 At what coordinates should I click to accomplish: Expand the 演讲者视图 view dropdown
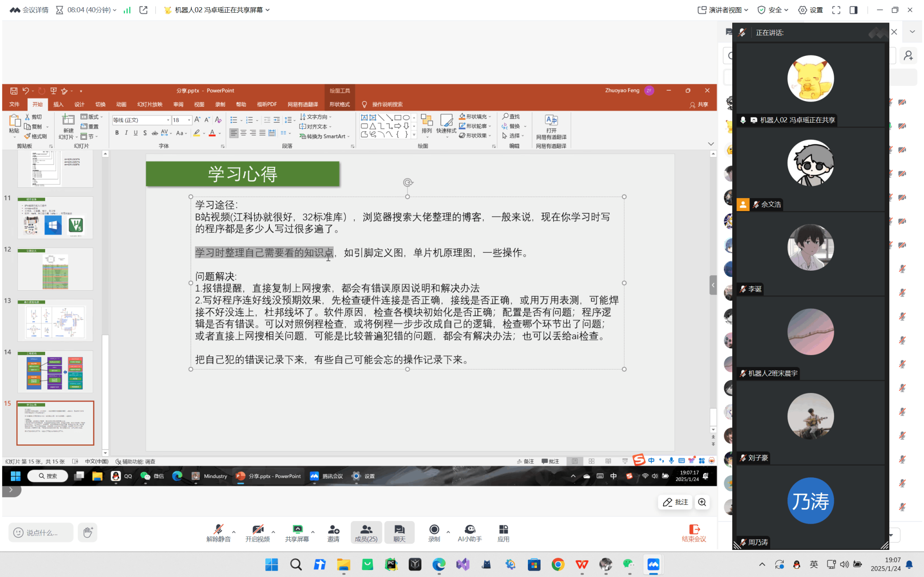coord(723,10)
